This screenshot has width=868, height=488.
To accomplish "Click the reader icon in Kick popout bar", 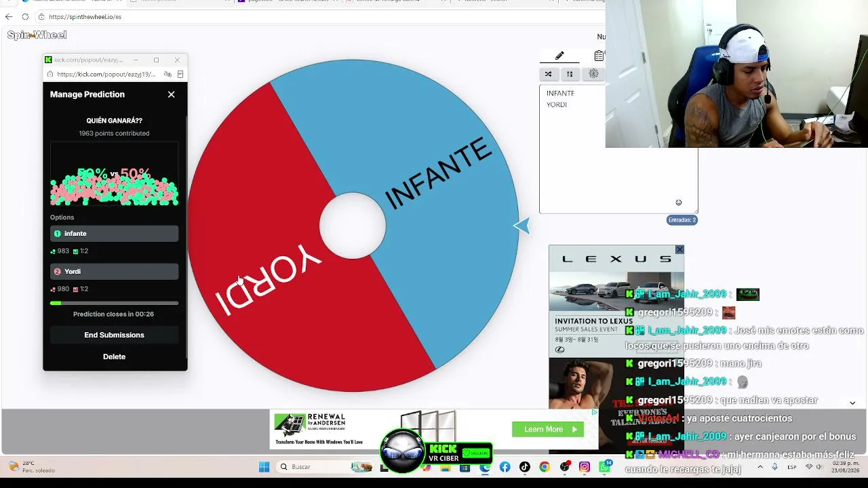I will click(180, 75).
